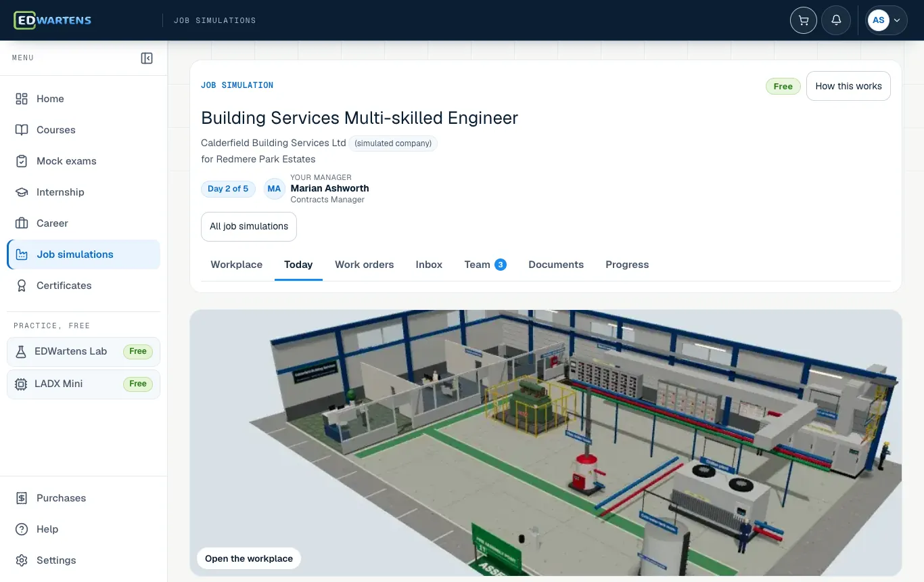Click the EDWartens Lab flask icon
The image size is (924, 582).
[21, 351]
